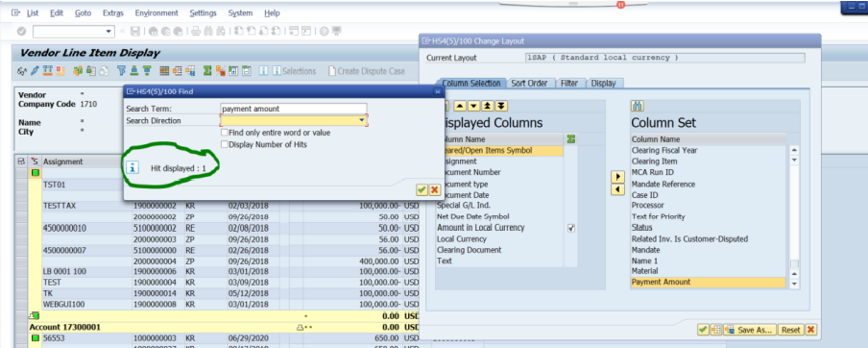Open the Goto menu
Image resolution: width=868 pixels, height=348 pixels.
pyautogui.click(x=83, y=12)
